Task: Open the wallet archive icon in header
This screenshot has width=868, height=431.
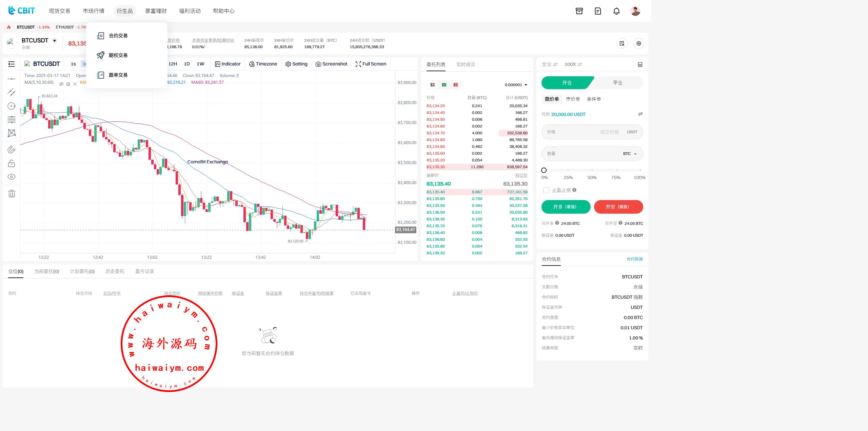Action: 579,11
